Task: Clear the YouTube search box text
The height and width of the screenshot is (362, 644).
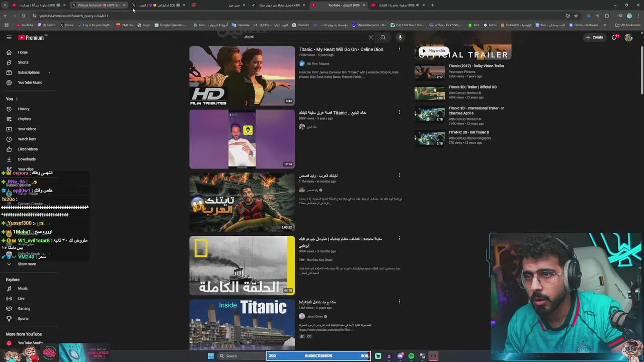Action: click(371, 37)
